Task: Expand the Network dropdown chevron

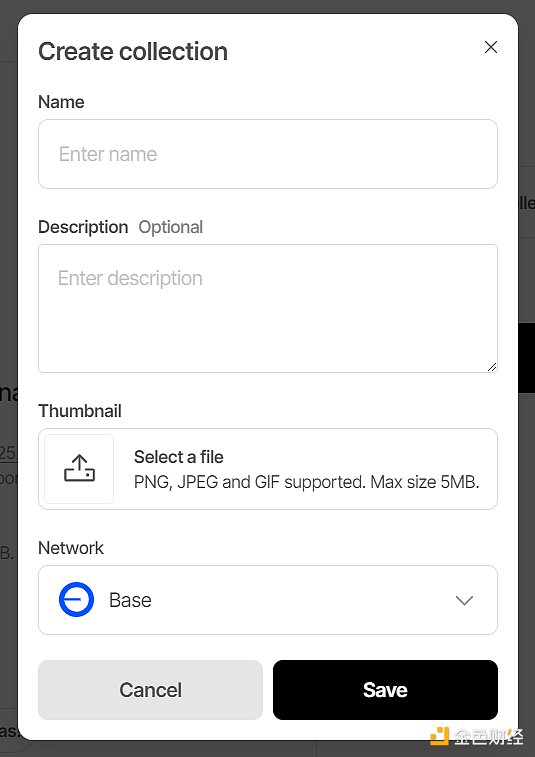Action: 464,600
